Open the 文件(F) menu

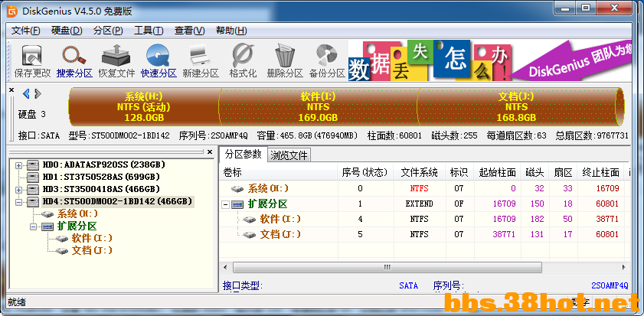coord(25,31)
